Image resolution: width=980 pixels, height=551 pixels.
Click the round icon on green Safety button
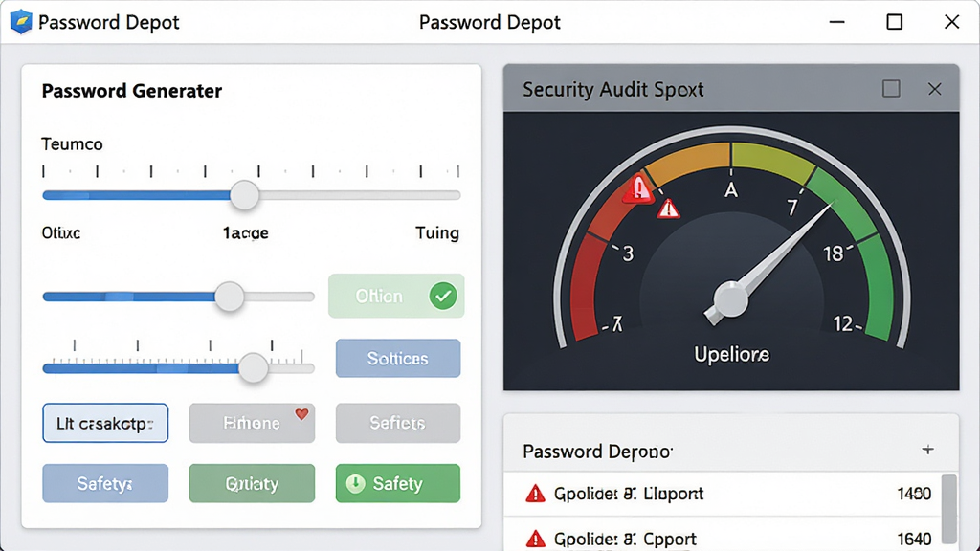click(x=356, y=483)
